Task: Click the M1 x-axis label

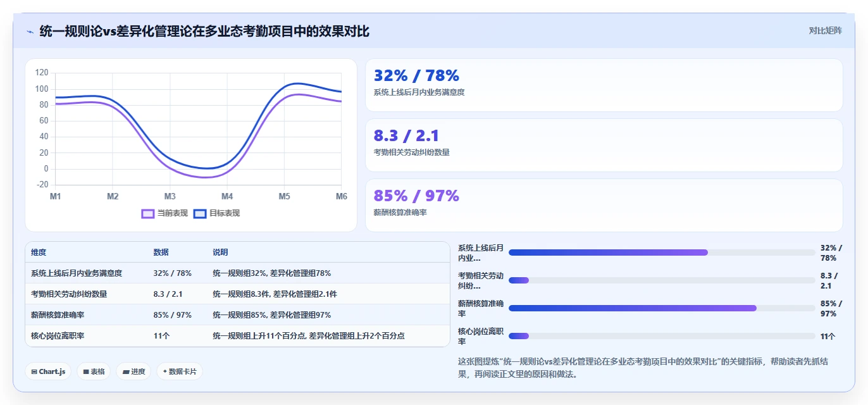Action: 56,197
